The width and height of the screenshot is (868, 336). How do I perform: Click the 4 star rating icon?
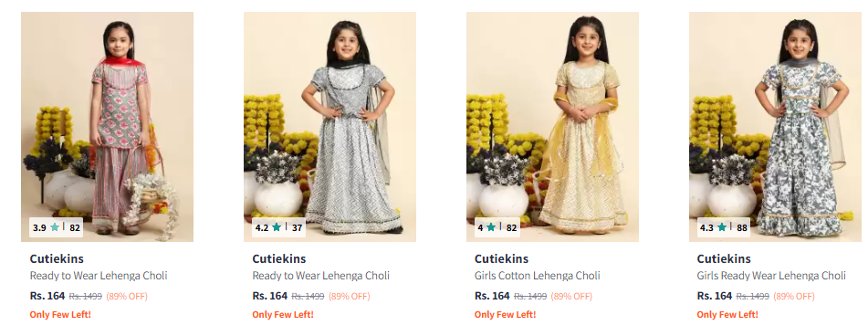point(491,227)
